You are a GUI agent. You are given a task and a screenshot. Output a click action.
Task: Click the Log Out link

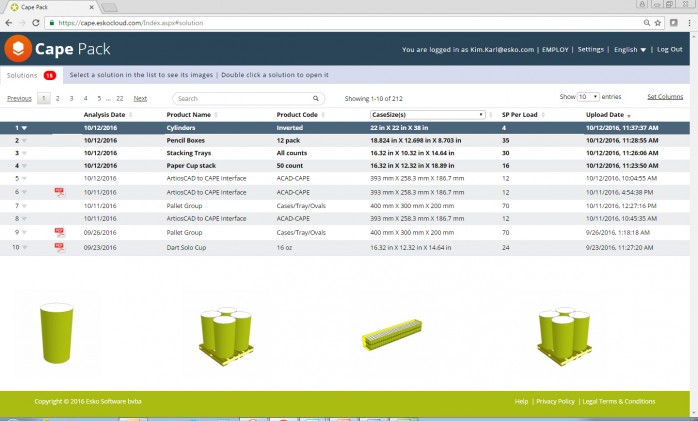[669, 49]
